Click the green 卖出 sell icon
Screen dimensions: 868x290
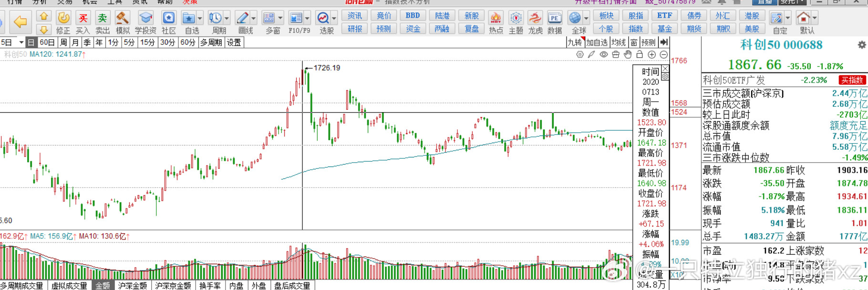tap(103, 18)
